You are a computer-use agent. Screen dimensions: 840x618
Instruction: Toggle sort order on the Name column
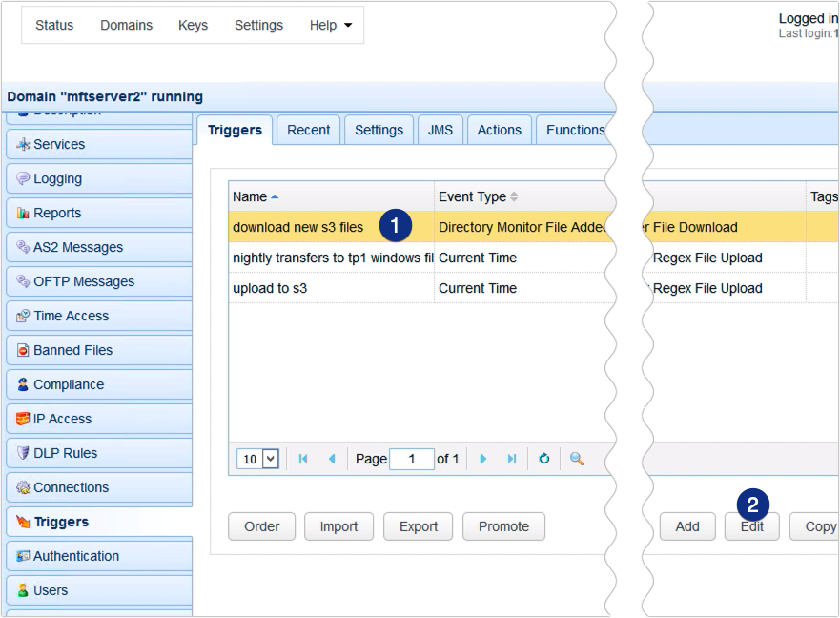click(252, 196)
